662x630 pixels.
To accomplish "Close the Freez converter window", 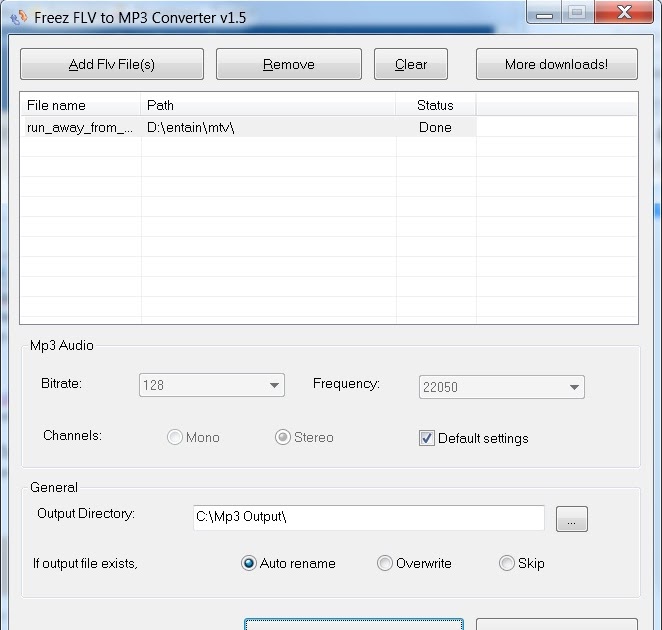I will [x=624, y=12].
